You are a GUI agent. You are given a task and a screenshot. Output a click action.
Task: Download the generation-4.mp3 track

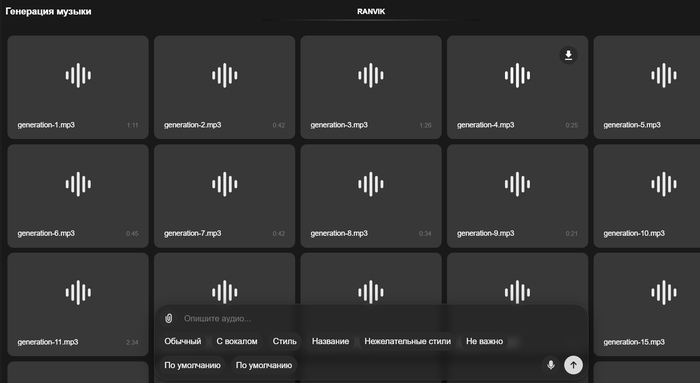pyautogui.click(x=568, y=55)
